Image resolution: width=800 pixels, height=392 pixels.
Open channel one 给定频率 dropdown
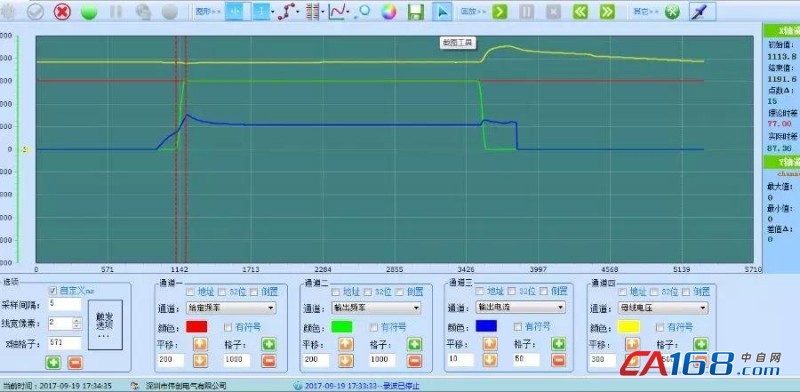click(x=231, y=308)
